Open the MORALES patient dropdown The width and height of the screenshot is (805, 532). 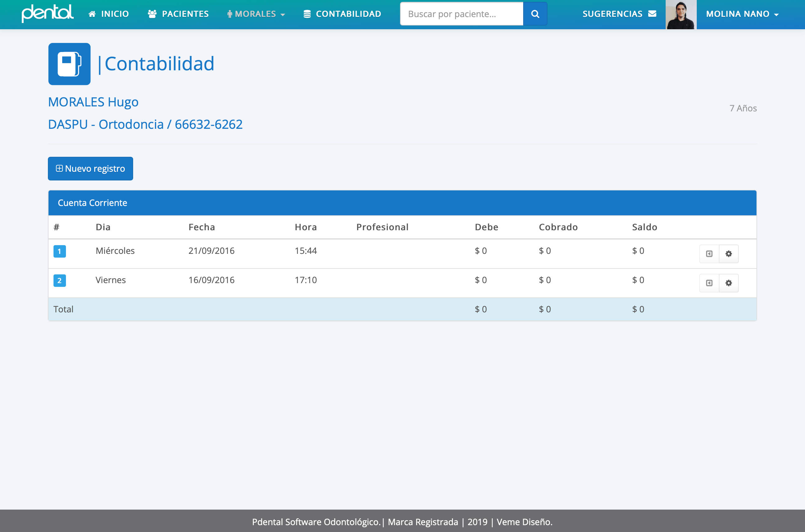coord(256,14)
